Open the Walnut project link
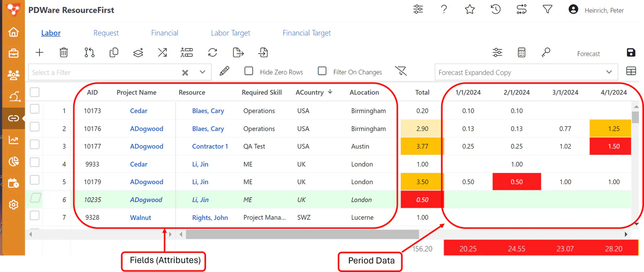The width and height of the screenshot is (644, 272). (140, 217)
